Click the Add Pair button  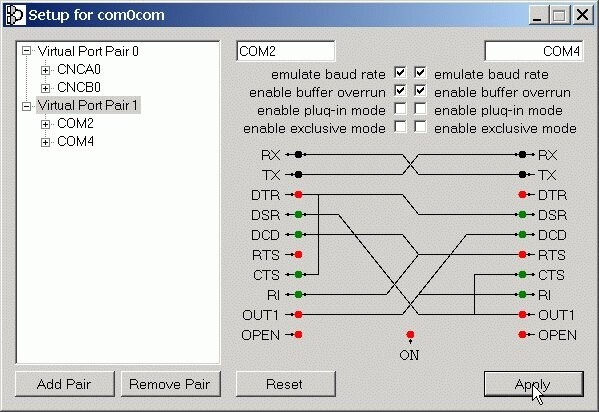[x=65, y=384]
